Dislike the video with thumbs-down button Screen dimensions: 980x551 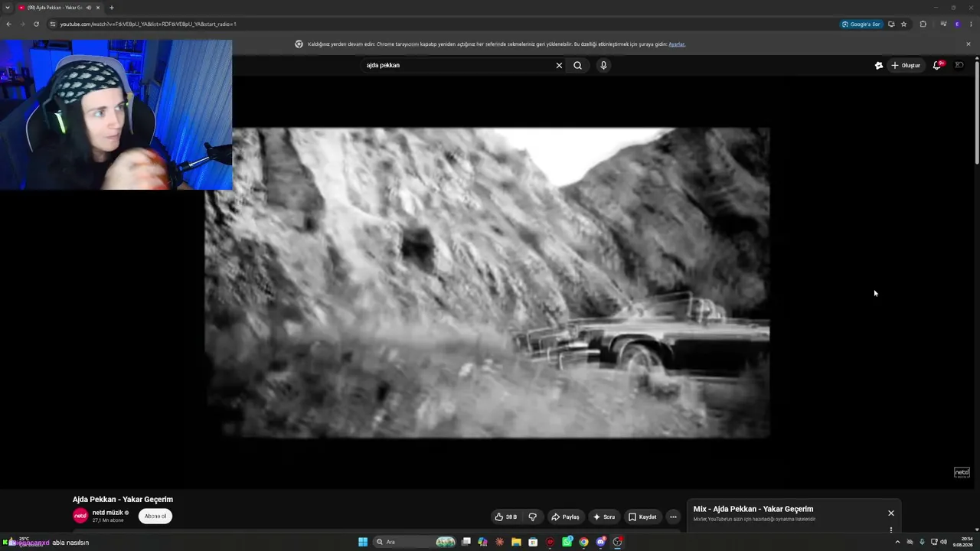[x=532, y=517]
